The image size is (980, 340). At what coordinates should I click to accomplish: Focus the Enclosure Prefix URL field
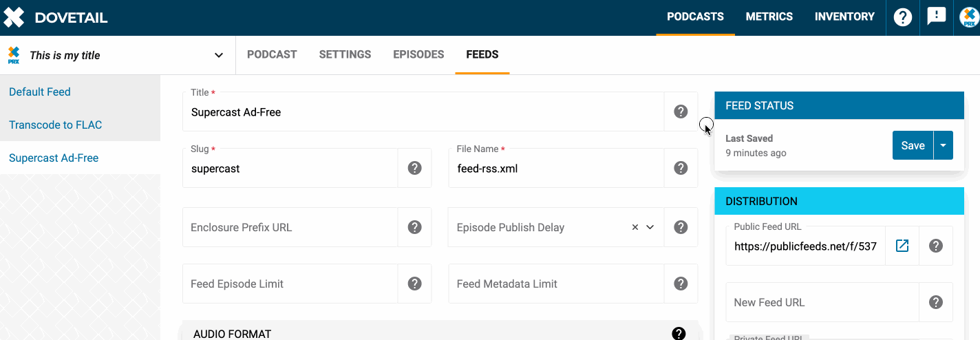pos(290,227)
